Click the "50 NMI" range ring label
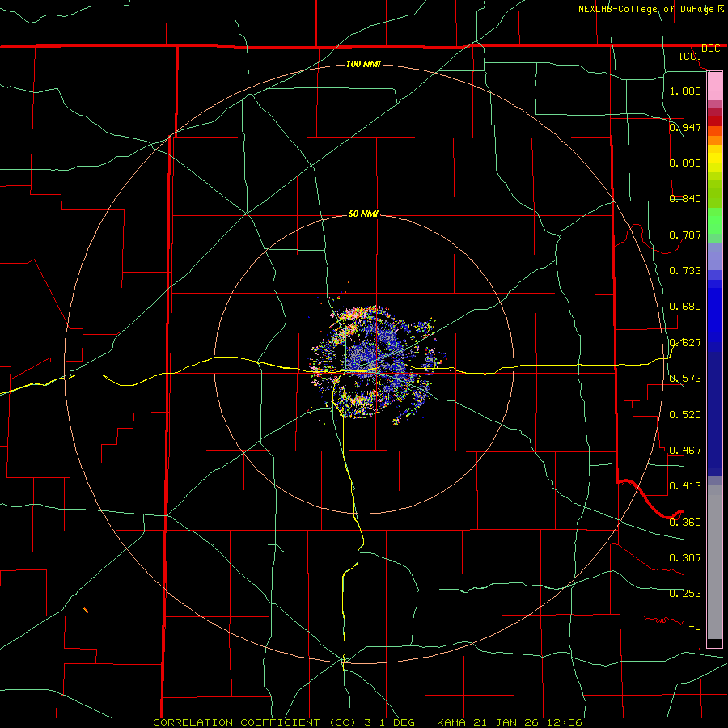Image resolution: width=728 pixels, height=728 pixels. (363, 214)
